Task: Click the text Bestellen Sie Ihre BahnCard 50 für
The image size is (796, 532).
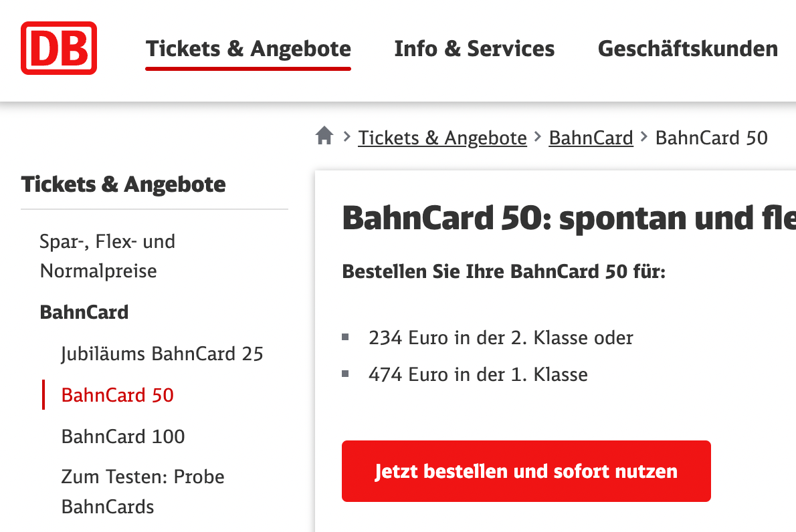Action: (x=504, y=272)
